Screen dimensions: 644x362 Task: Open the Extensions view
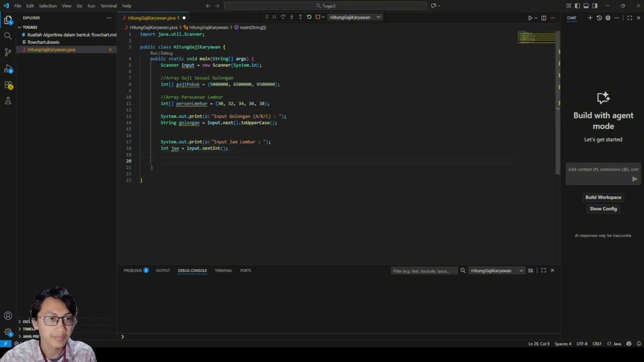tap(8, 84)
